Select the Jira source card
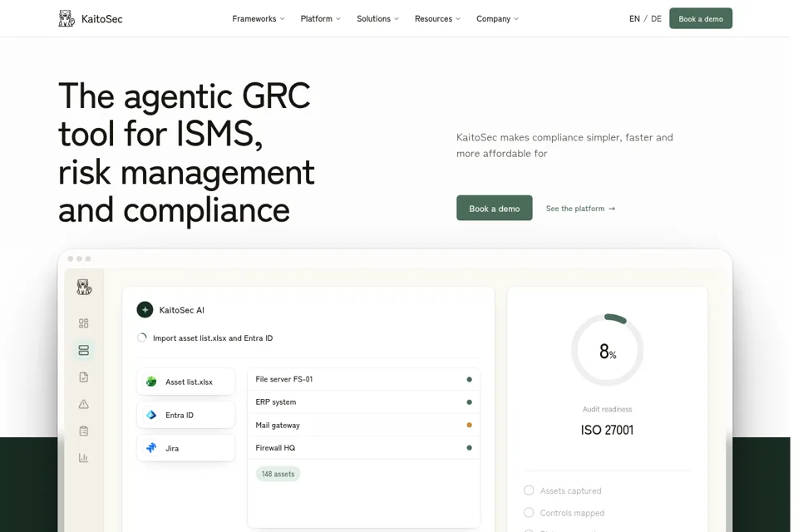 (185, 448)
